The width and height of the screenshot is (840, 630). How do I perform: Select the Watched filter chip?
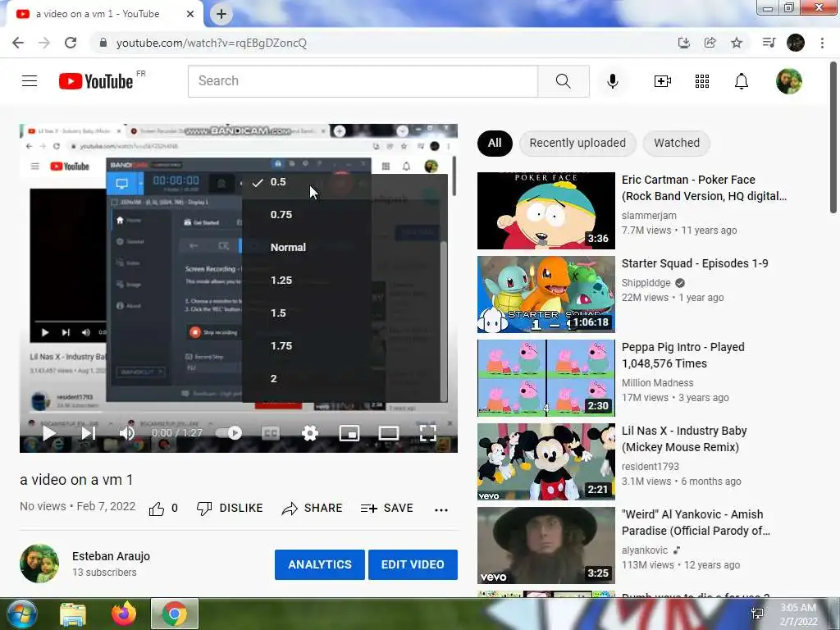677,143
